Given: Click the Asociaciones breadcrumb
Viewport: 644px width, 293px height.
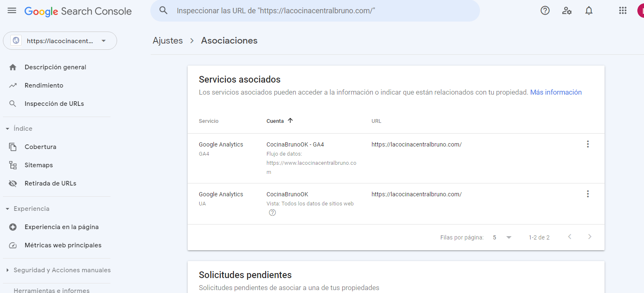Looking at the screenshot, I should pyautogui.click(x=229, y=41).
